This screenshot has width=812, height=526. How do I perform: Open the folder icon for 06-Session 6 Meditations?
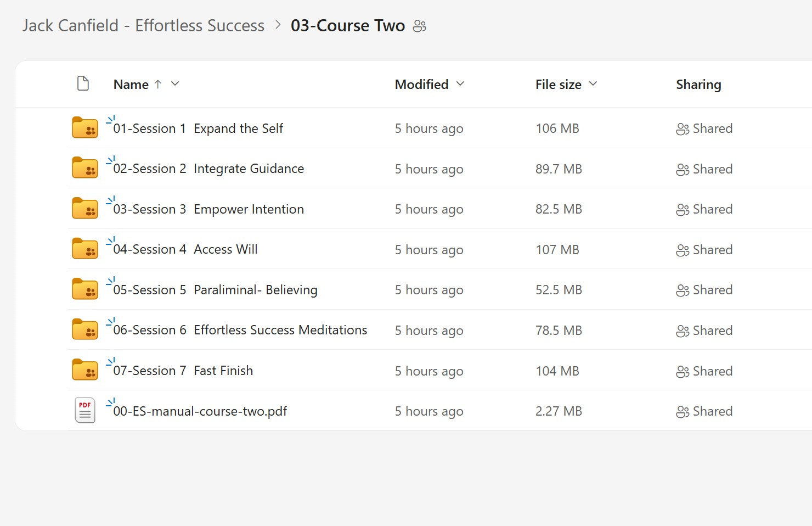pyautogui.click(x=84, y=329)
